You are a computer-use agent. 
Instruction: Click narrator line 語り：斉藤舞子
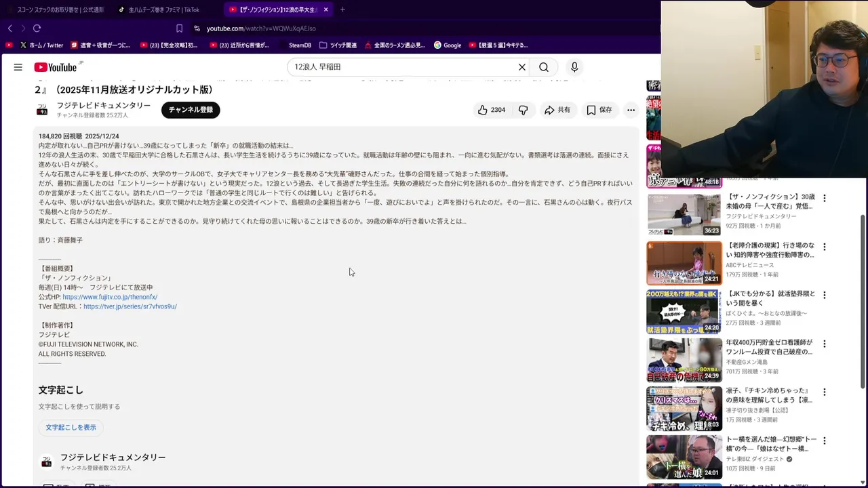60,240
